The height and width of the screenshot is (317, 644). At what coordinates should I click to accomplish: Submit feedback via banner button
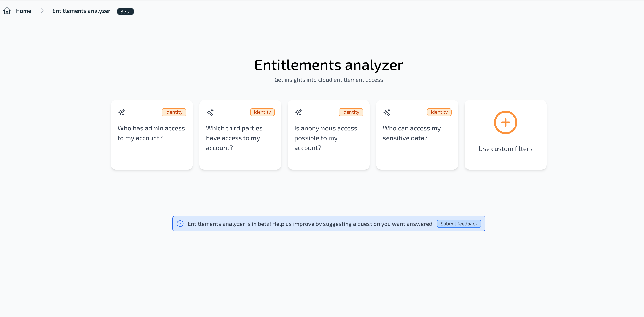(x=459, y=224)
